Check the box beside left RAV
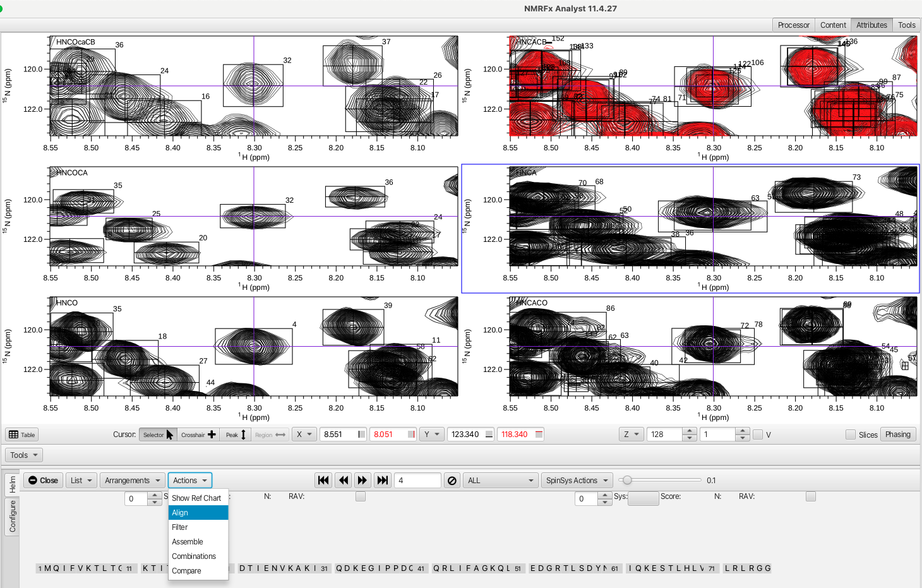The width and height of the screenshot is (922, 588). pos(361,496)
